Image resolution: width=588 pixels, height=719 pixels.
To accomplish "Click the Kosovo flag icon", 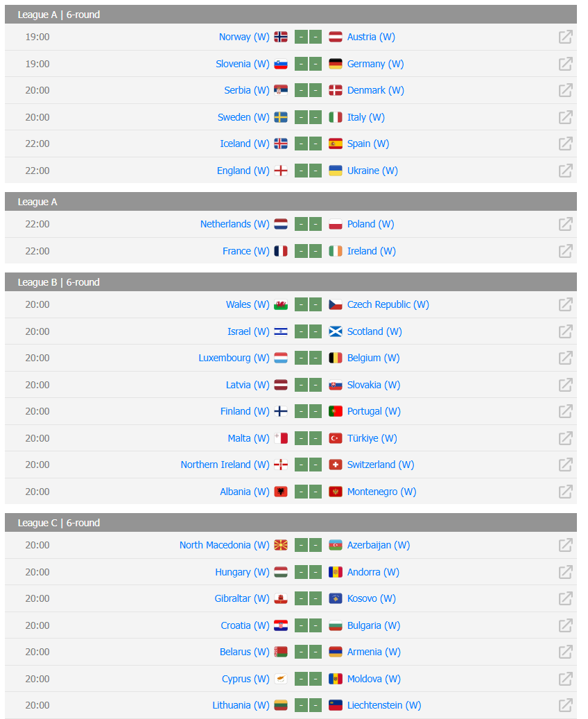I will click(336, 598).
